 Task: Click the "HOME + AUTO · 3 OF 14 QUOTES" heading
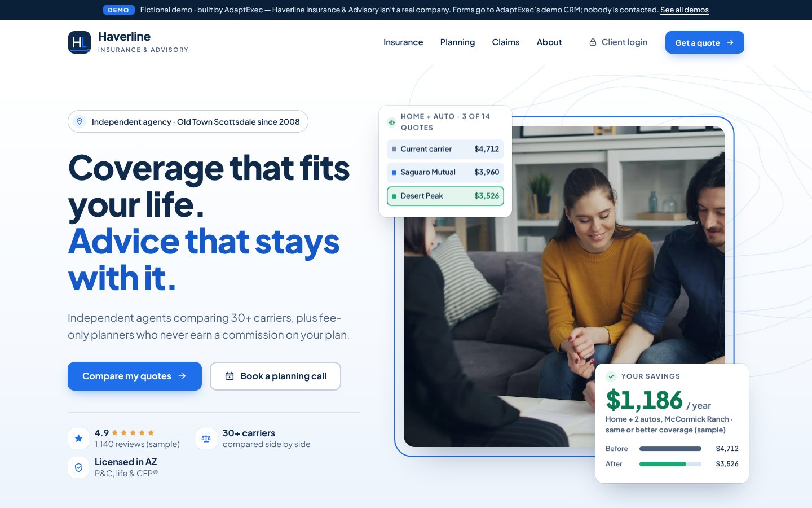pos(445,122)
